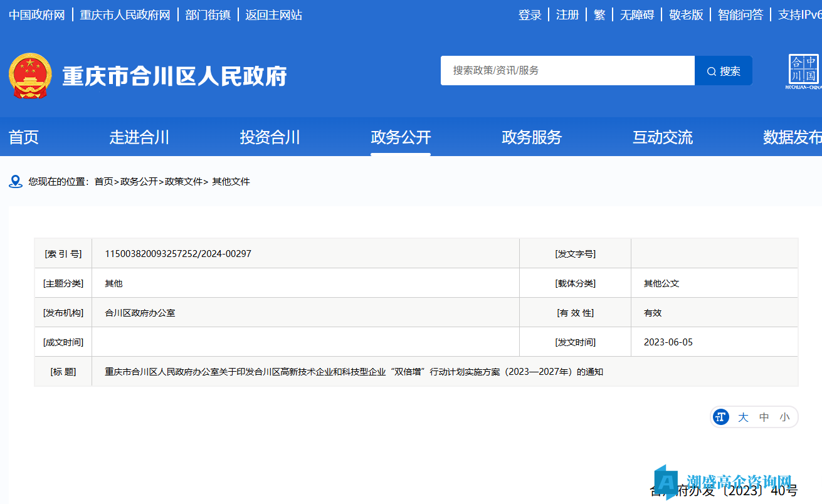
Task: Open the 政务服务 navigation tab
Action: coord(532,137)
